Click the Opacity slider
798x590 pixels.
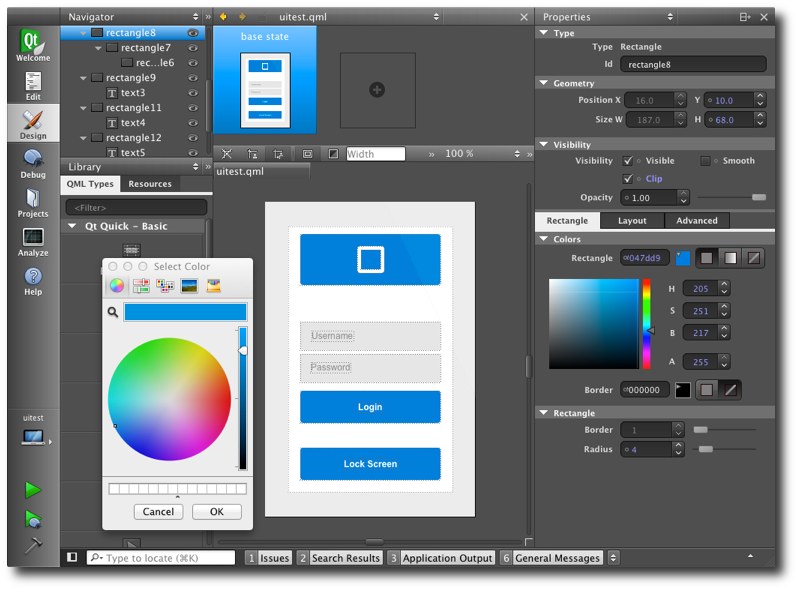click(730, 198)
